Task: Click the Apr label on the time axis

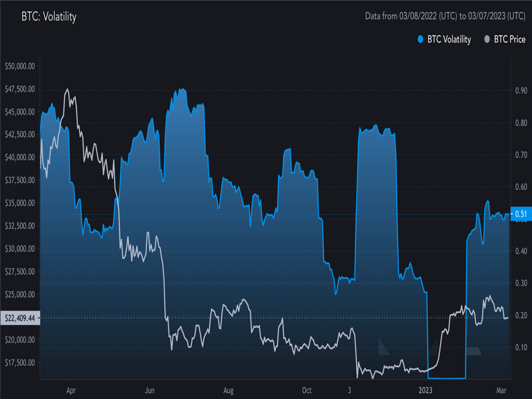Action: point(72,389)
